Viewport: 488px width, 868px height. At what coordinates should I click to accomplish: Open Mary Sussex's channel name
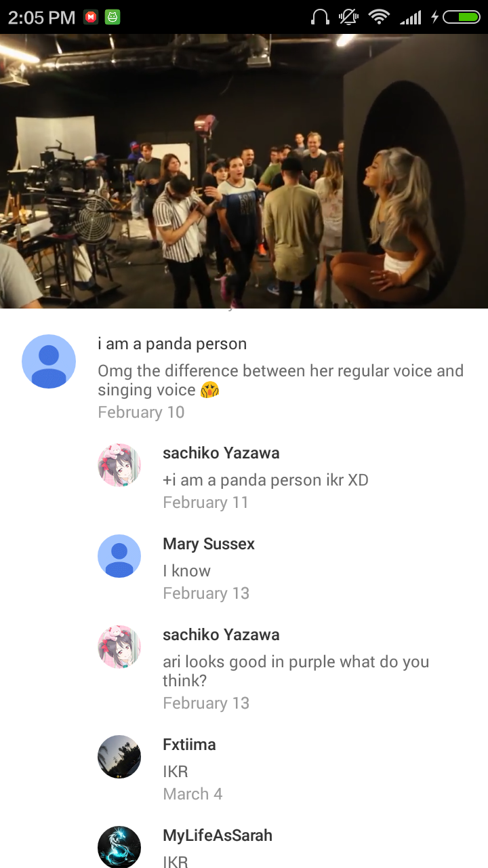click(x=209, y=544)
